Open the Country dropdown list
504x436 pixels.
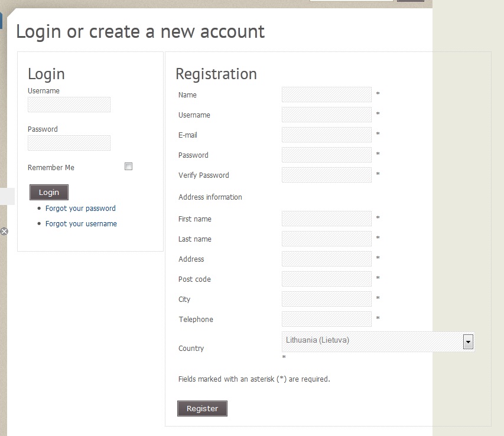click(x=468, y=341)
